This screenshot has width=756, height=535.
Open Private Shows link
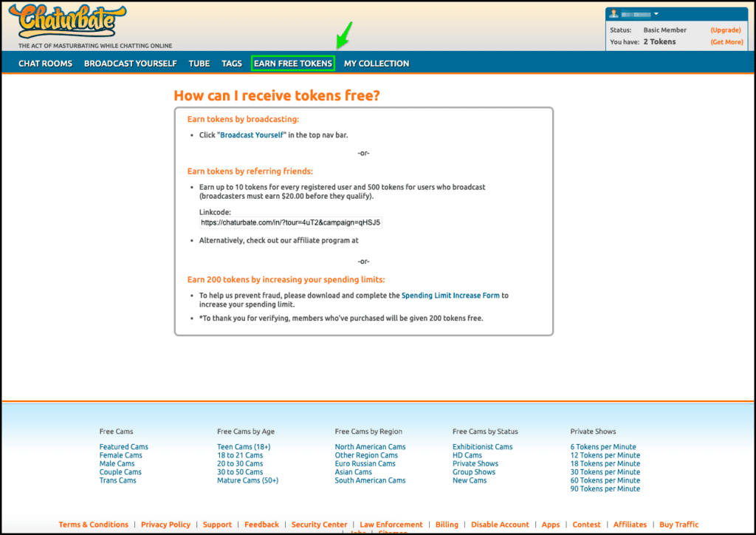475,463
